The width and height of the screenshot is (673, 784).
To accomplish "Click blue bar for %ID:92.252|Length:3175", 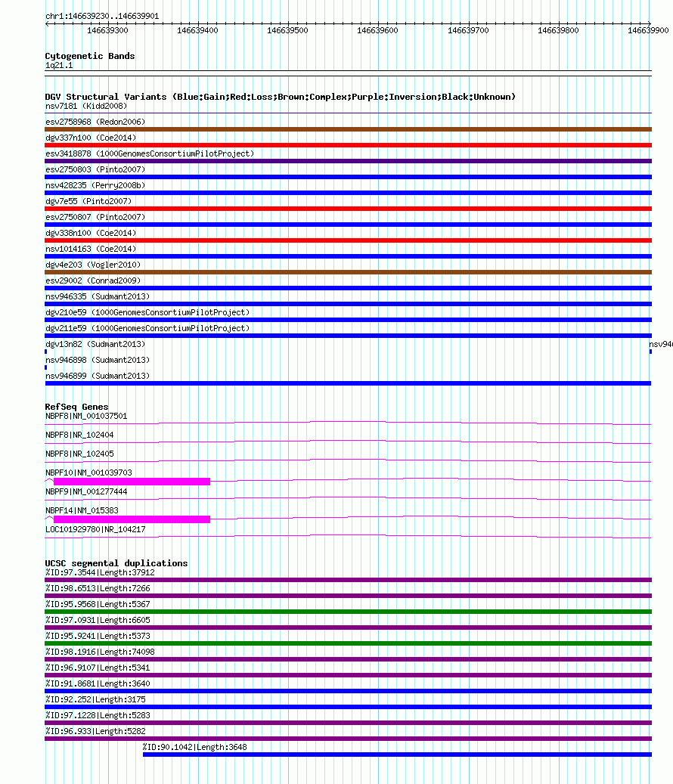I will coord(348,707).
